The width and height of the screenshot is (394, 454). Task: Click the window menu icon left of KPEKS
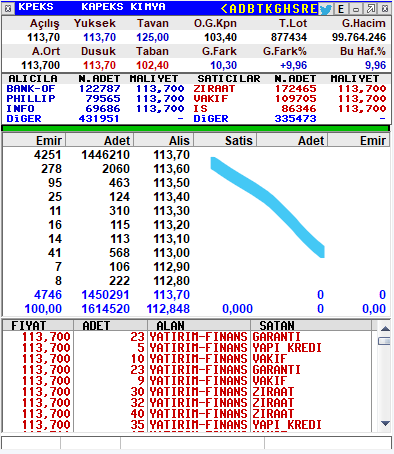pyautogui.click(x=8, y=9)
